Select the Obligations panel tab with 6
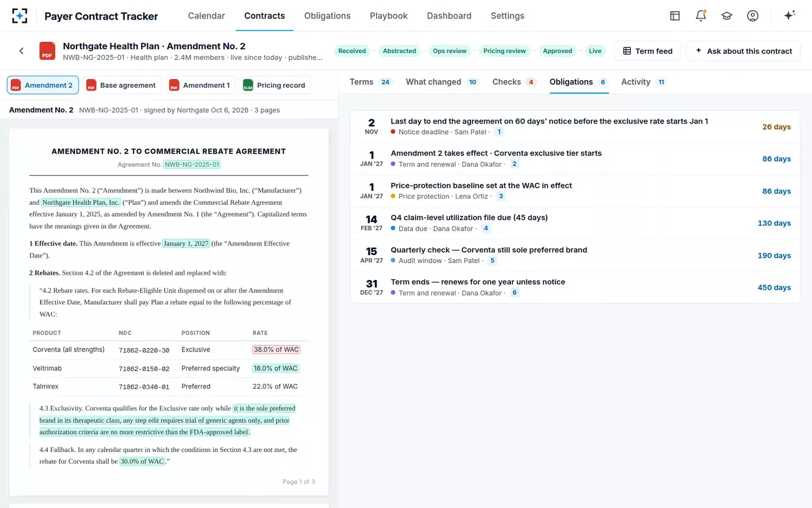This screenshot has height=508, width=812. point(579,82)
